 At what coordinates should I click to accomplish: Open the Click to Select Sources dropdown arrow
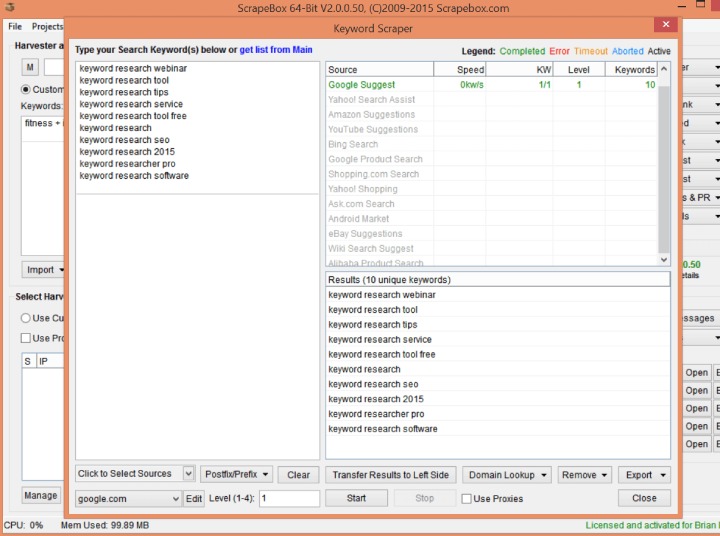[189, 474]
